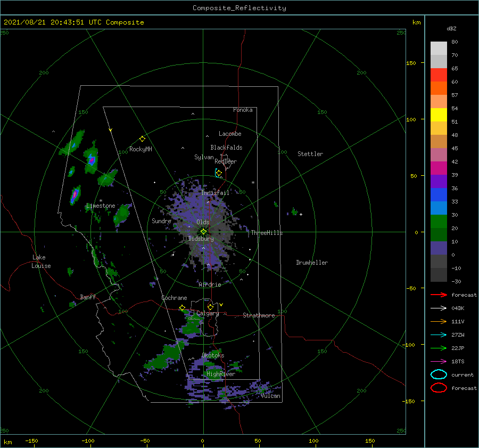Select the Airdrie label
The height and width of the screenshot is (448, 479).
pos(210,284)
